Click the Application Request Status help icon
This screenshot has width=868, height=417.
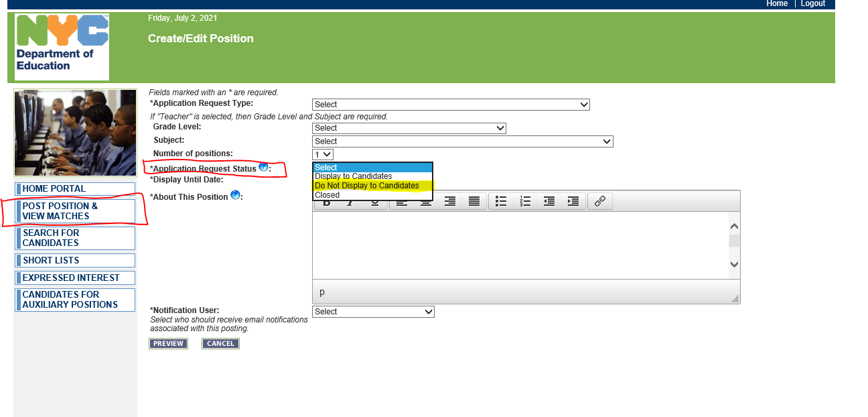point(264,168)
